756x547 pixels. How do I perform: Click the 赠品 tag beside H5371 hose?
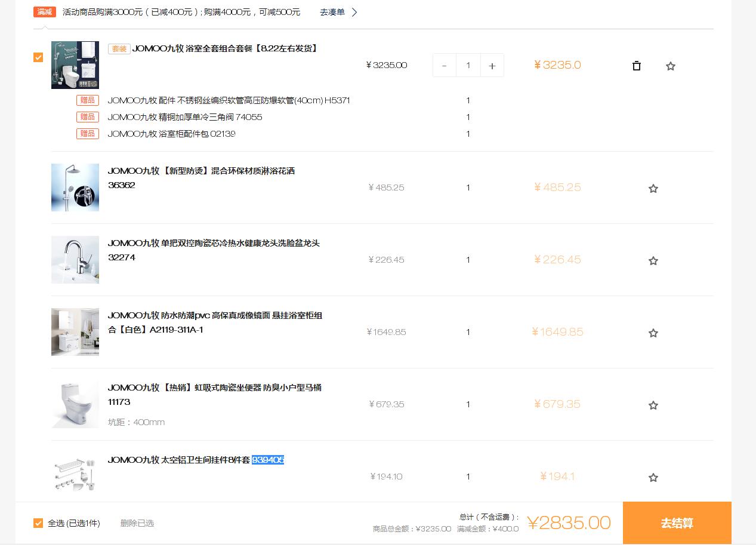point(88,100)
